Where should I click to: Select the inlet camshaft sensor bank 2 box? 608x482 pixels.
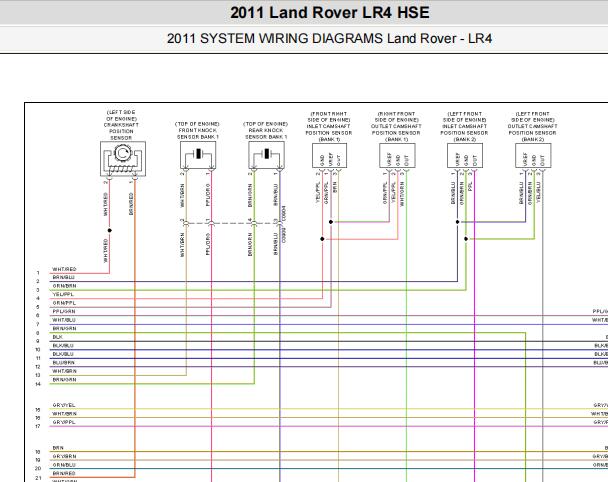point(465,155)
